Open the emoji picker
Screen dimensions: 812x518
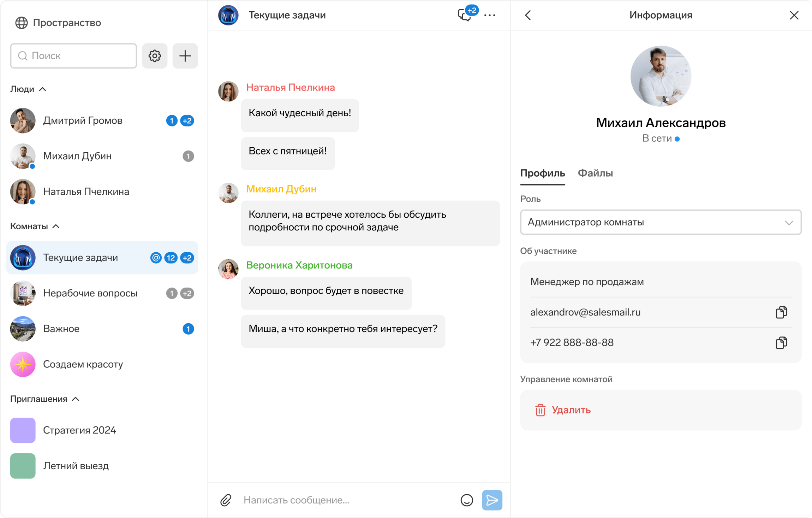pyautogui.click(x=467, y=500)
